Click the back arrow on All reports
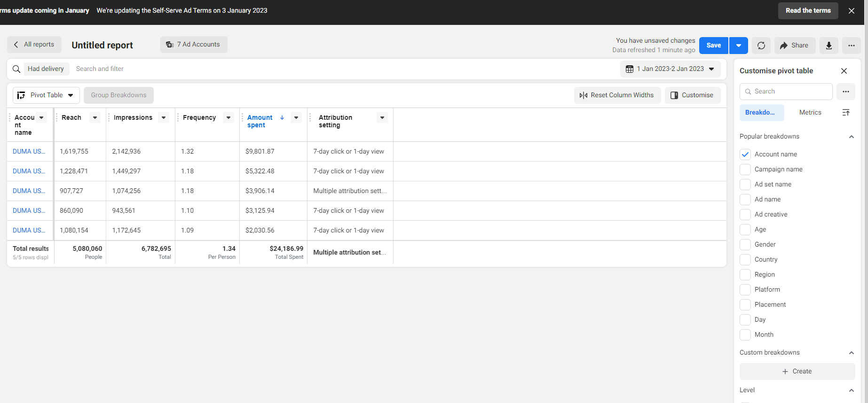Screen dimensions: 868x403 click(x=16, y=45)
